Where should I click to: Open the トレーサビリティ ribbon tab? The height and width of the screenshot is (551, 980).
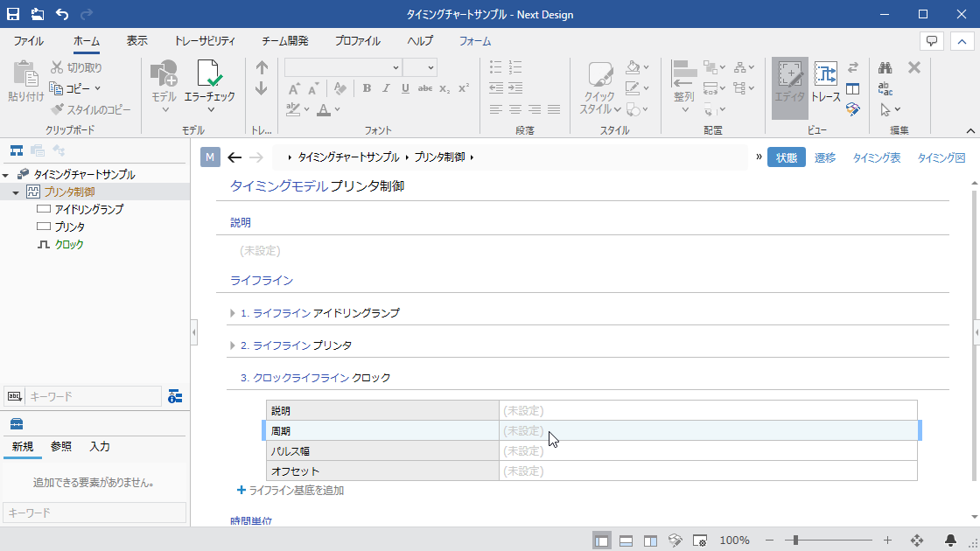point(205,41)
